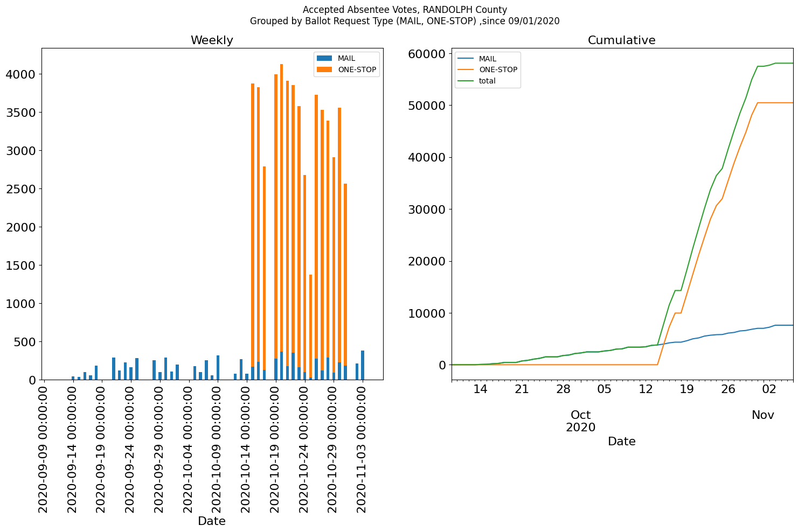
Task: Click the '2020-10-24 00:00:00' x-axis date label
Action: [304, 449]
